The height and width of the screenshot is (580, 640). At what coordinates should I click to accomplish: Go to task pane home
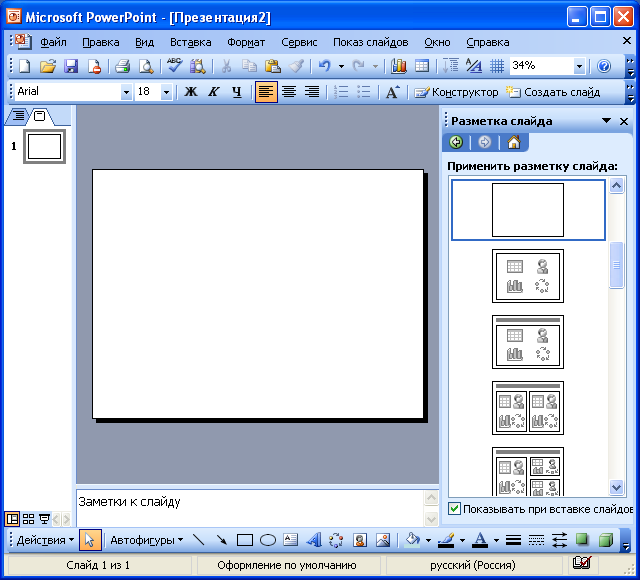point(514,142)
